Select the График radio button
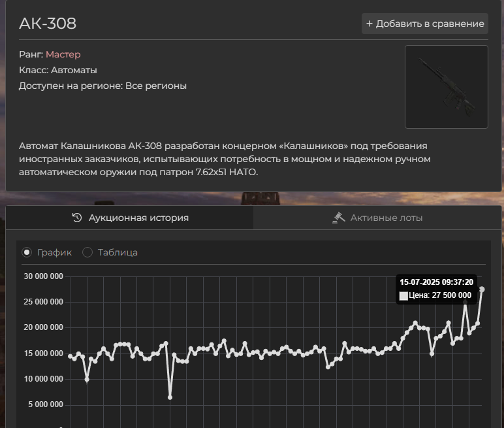Viewport: 504px width, 428px height. coord(27,252)
